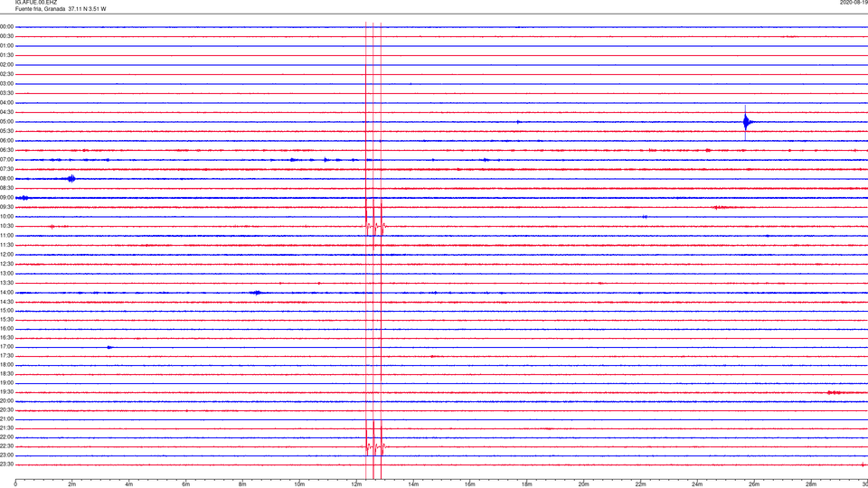Select the 24m axis label

pyautogui.click(x=697, y=484)
